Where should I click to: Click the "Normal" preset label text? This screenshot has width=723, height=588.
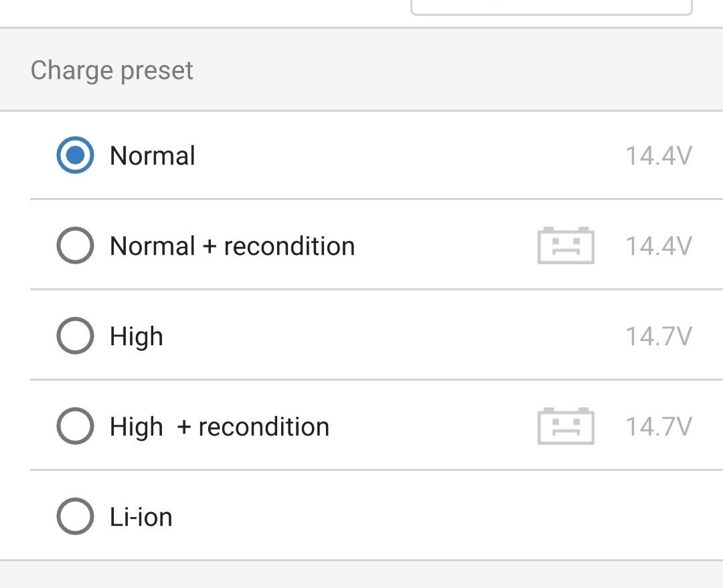(153, 156)
